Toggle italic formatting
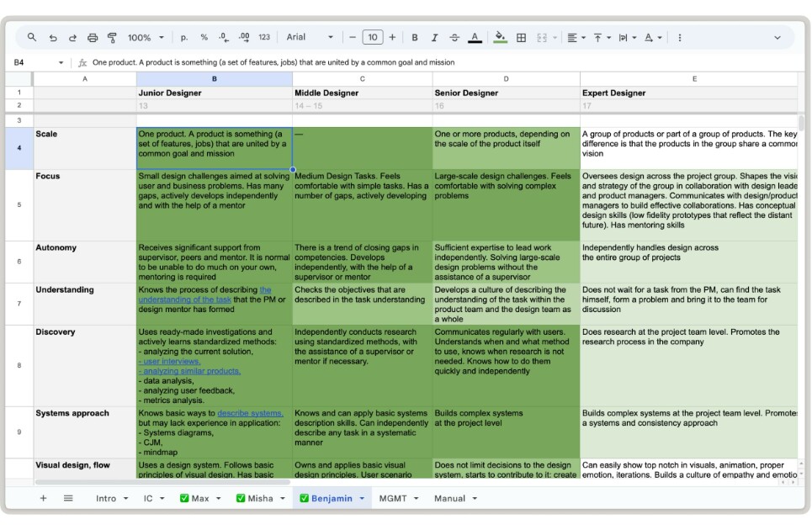Viewport: 812px width, 530px height. [434, 37]
